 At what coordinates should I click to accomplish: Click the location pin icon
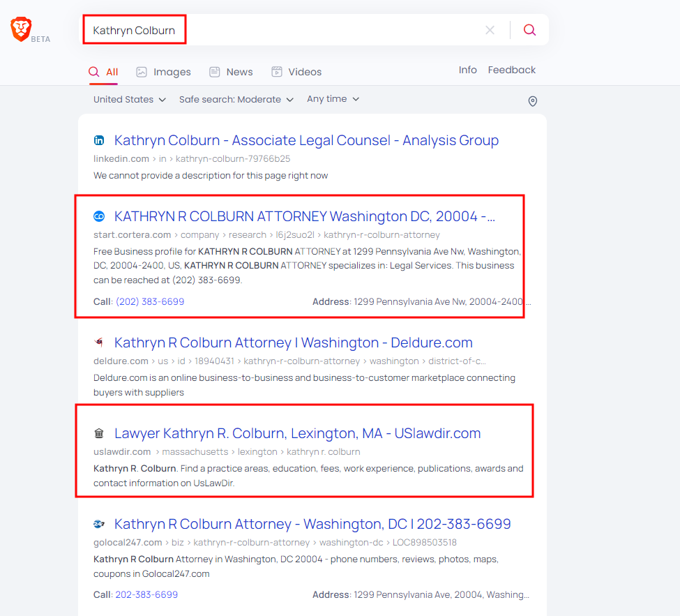[533, 101]
